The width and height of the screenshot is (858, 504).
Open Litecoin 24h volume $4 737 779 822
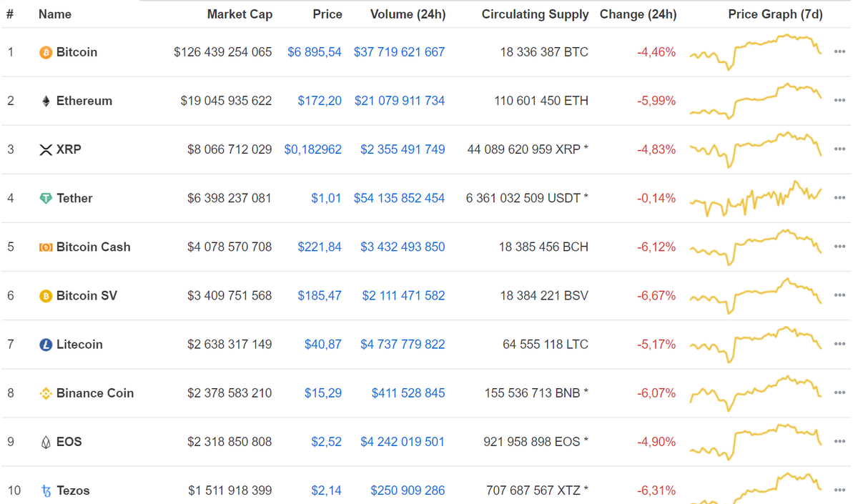pos(403,345)
